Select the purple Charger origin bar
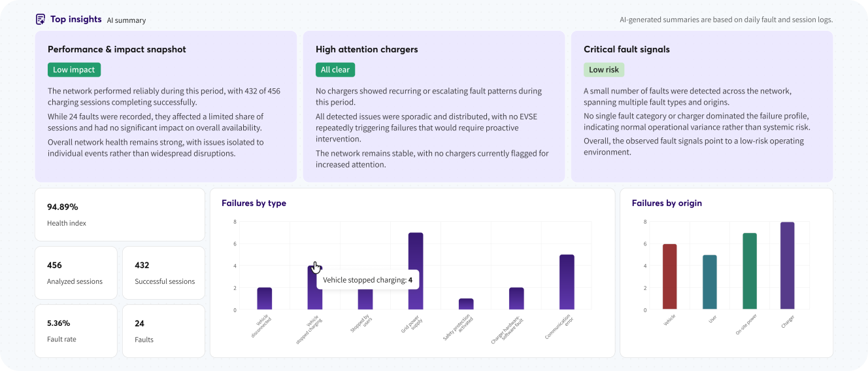Screen dimensions: 868x371 (x=788, y=266)
